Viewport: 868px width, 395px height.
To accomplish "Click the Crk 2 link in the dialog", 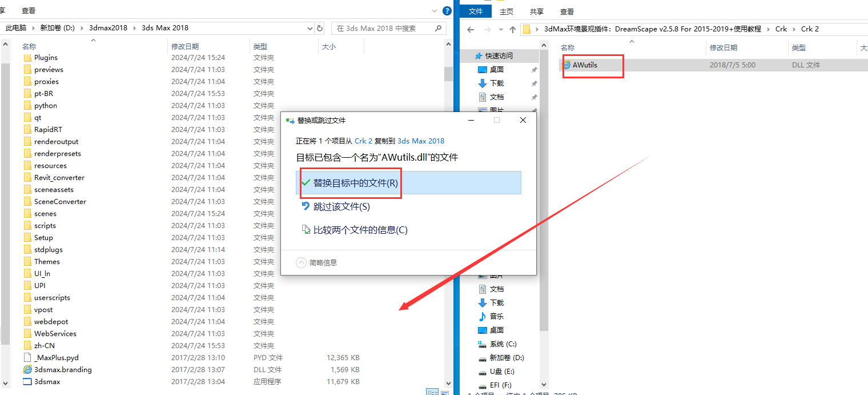I will click(363, 141).
